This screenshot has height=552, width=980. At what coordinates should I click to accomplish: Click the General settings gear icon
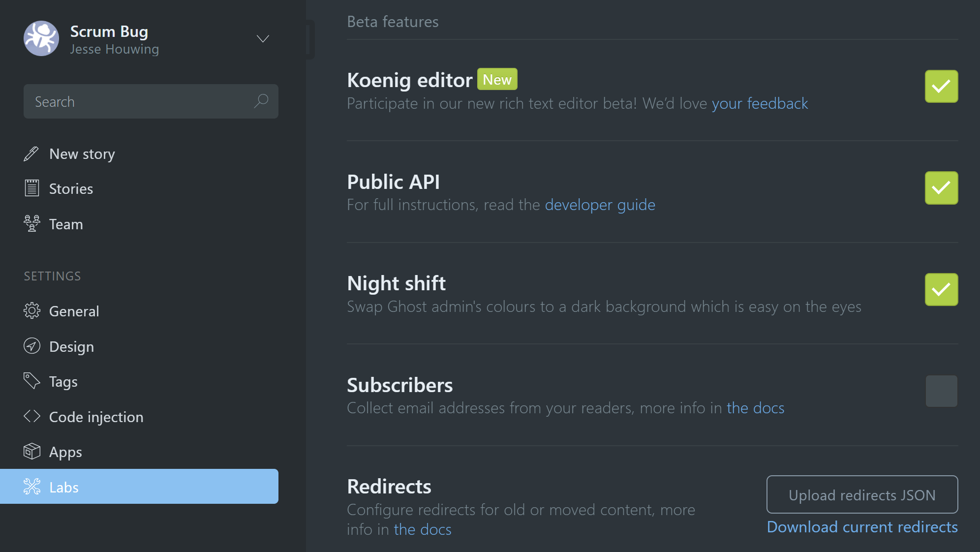coord(32,311)
